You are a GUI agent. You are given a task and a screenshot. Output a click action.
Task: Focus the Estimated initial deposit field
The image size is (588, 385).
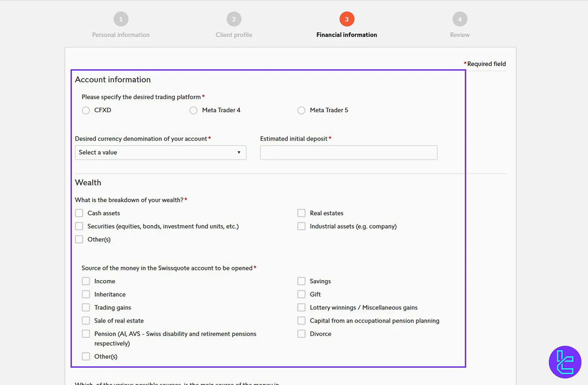[x=349, y=153]
